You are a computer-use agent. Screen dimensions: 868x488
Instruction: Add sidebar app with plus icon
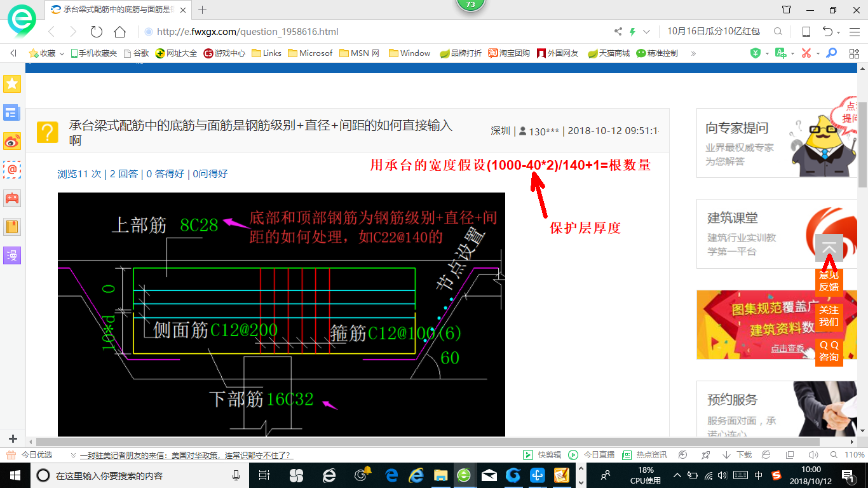(x=13, y=438)
